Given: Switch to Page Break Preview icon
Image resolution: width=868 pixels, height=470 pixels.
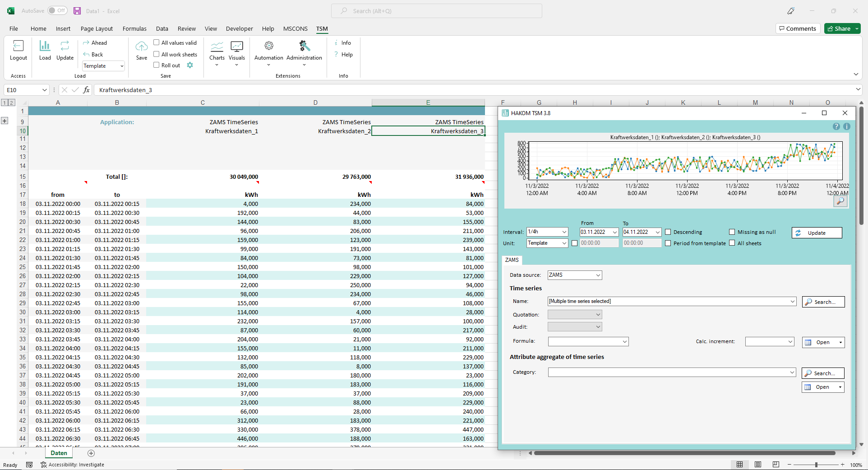Looking at the screenshot, I should point(776,465).
